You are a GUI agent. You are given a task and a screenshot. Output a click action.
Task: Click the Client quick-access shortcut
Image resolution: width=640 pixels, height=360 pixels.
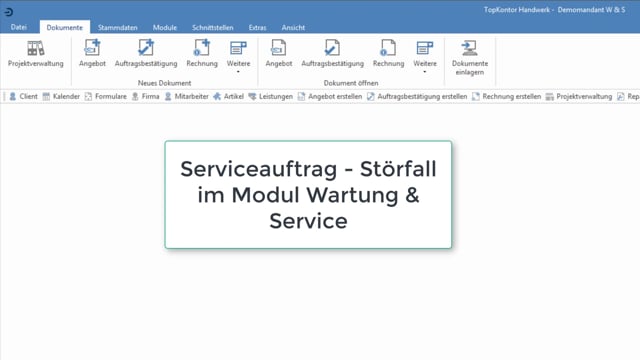23,96
